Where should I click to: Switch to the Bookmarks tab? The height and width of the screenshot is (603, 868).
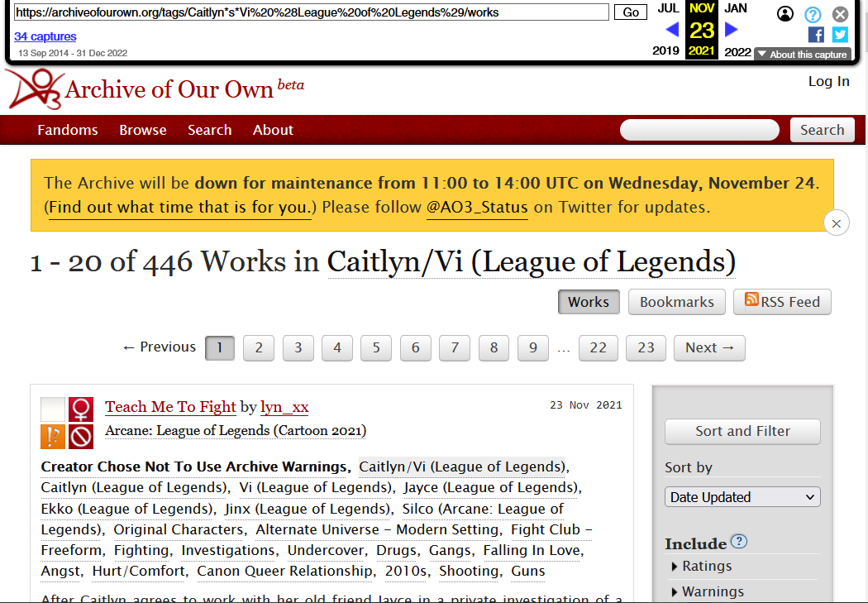pos(676,302)
